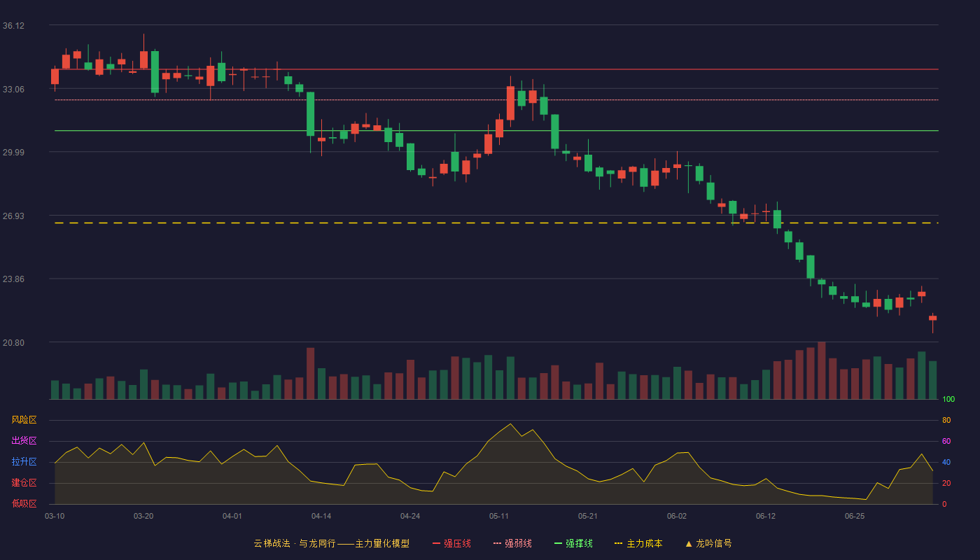Click the green horizontal 强撑线 support line

(x=496, y=130)
